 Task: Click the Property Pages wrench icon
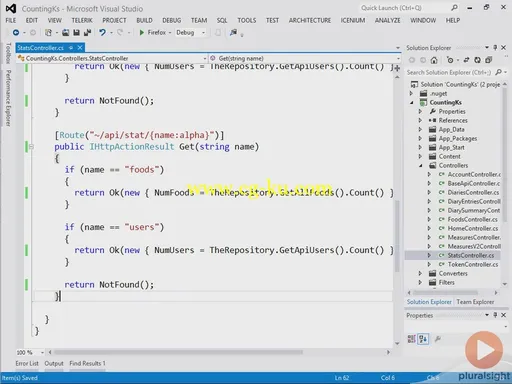(438, 339)
